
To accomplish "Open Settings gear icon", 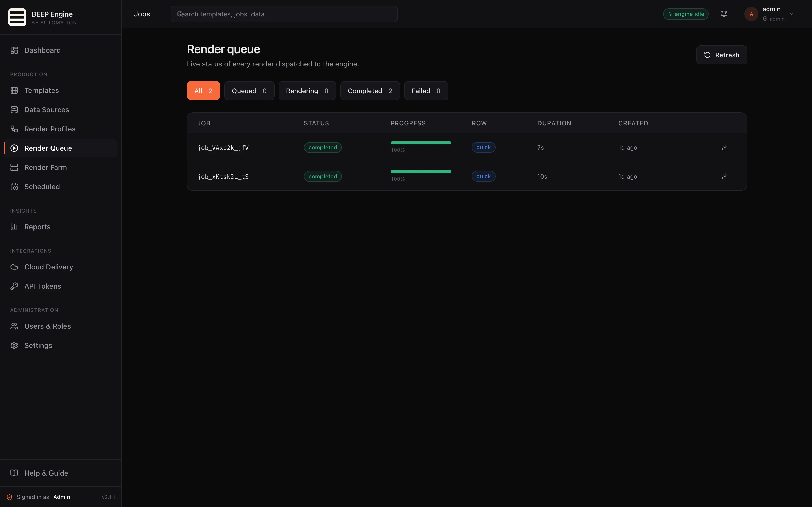I will pos(14,346).
